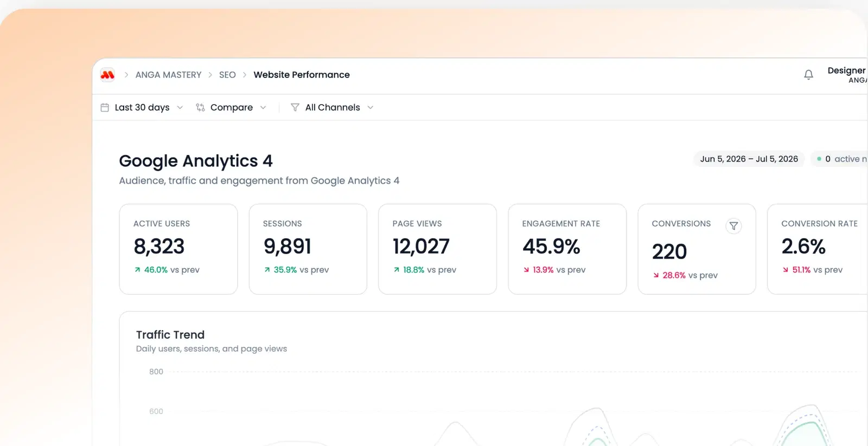Expand the All Channels filter dropdown
This screenshot has height=446, width=868.
[333, 107]
